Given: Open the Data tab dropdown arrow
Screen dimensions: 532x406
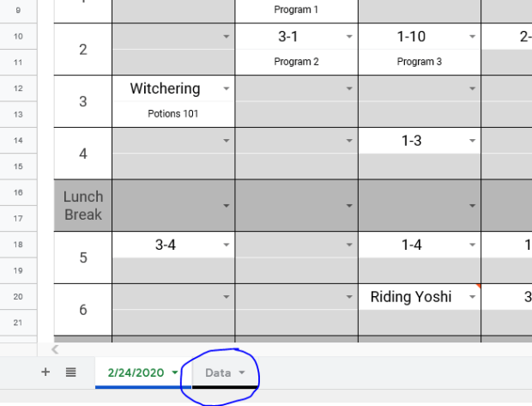Looking at the screenshot, I should [x=242, y=373].
